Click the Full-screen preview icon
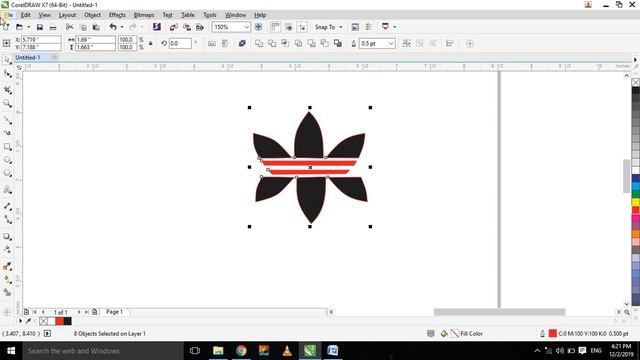The width and height of the screenshot is (640, 360). coord(258,27)
